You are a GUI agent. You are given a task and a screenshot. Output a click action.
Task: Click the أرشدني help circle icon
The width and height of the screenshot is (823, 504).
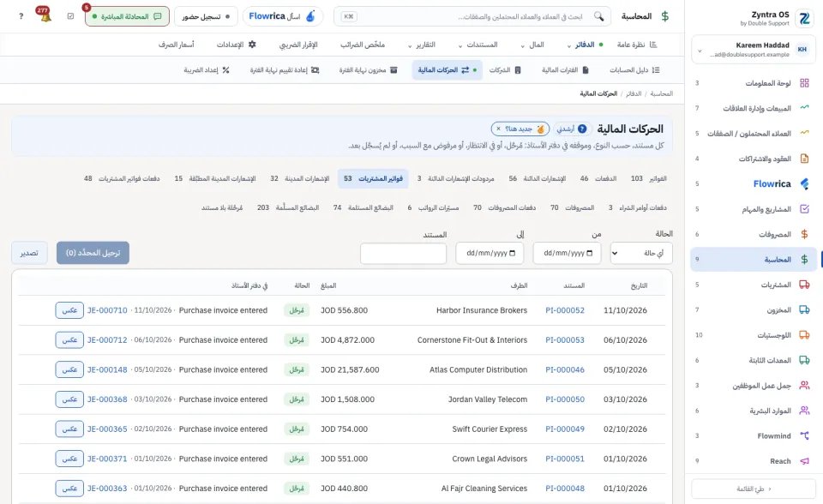pyautogui.click(x=582, y=129)
